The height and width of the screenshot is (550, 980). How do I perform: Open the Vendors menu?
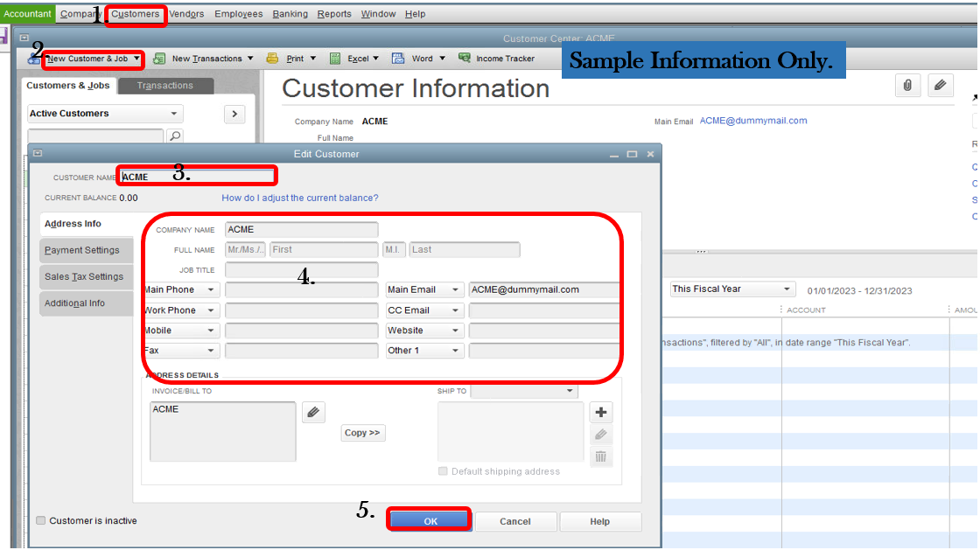coord(186,14)
